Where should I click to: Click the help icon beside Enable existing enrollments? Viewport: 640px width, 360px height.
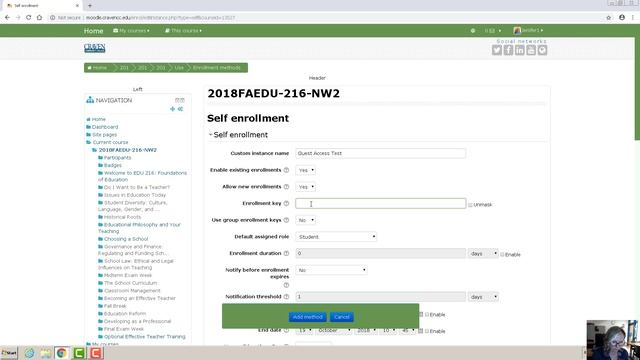(286, 170)
